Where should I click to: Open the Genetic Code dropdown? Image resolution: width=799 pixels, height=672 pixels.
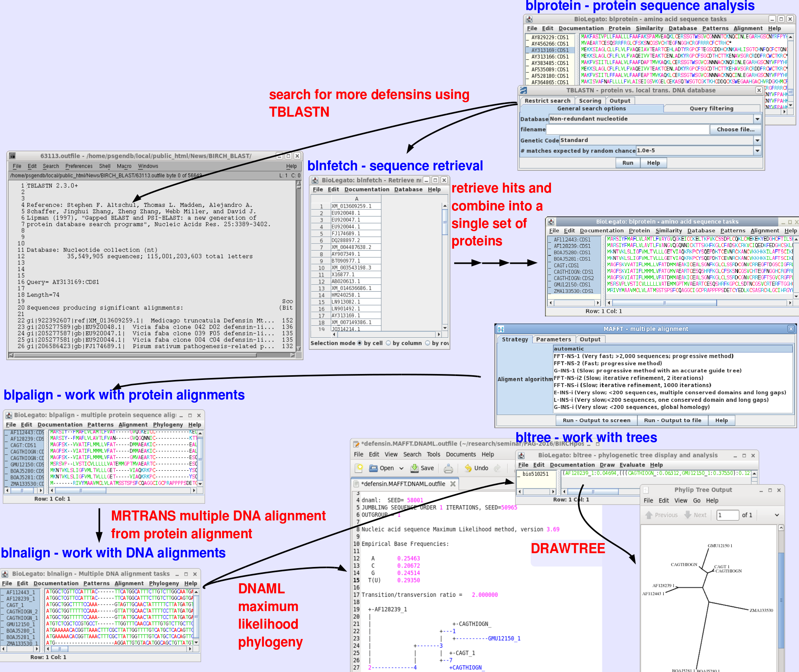click(x=757, y=140)
